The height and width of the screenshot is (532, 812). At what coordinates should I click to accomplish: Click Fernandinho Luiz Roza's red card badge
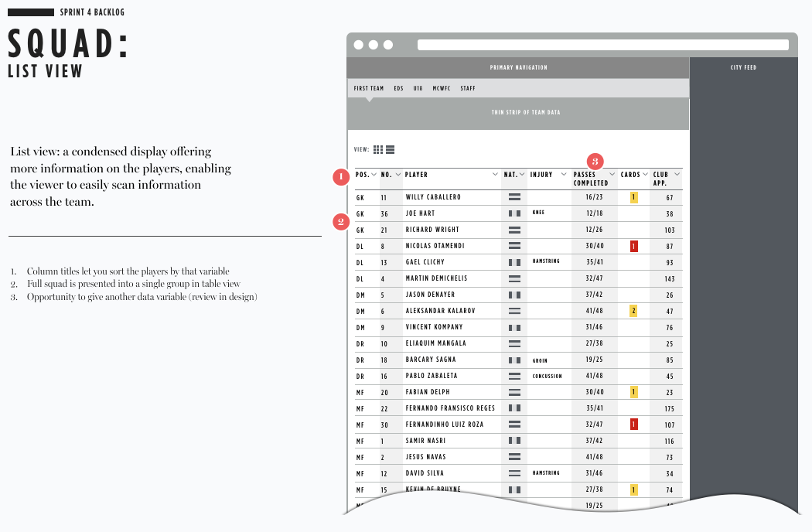[633, 425]
